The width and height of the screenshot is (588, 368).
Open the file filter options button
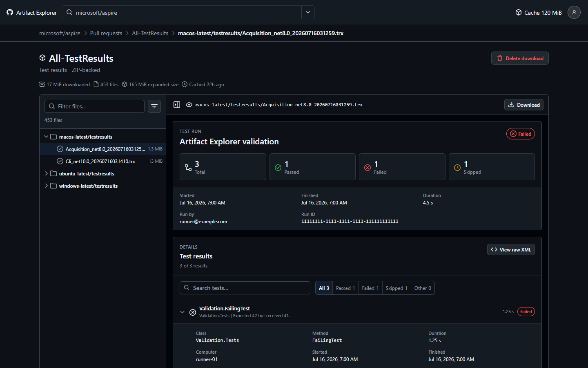(x=154, y=106)
